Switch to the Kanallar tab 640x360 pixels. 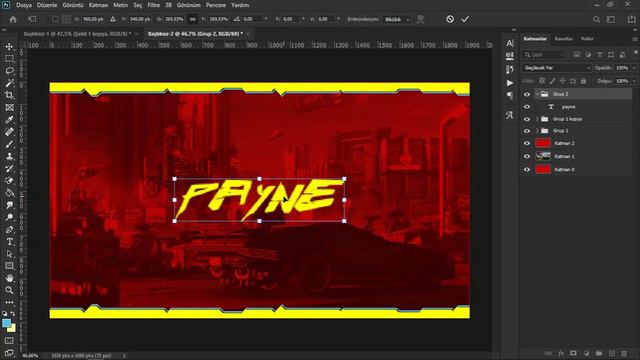564,39
